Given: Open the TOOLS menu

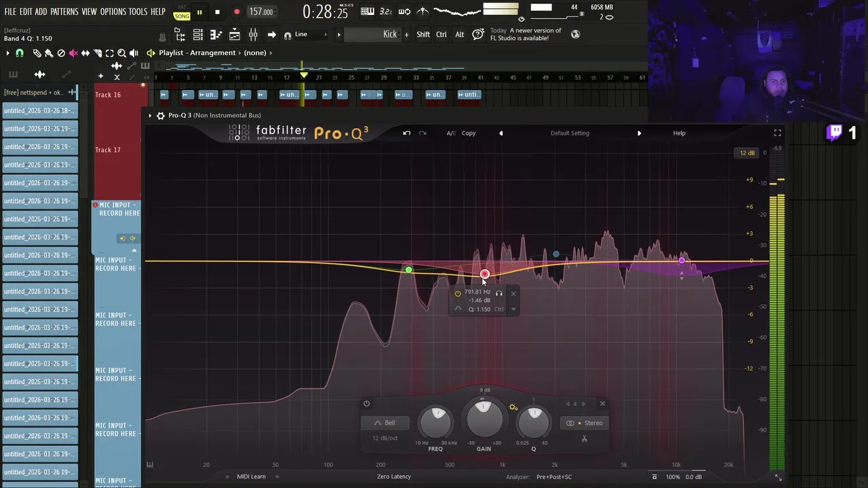Looking at the screenshot, I should [x=138, y=12].
